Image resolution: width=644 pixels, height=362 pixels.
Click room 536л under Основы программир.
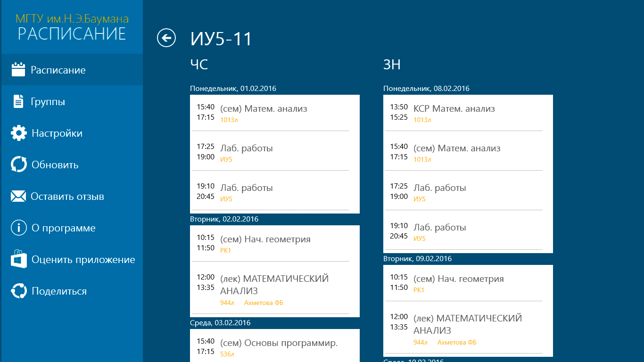pos(227,354)
